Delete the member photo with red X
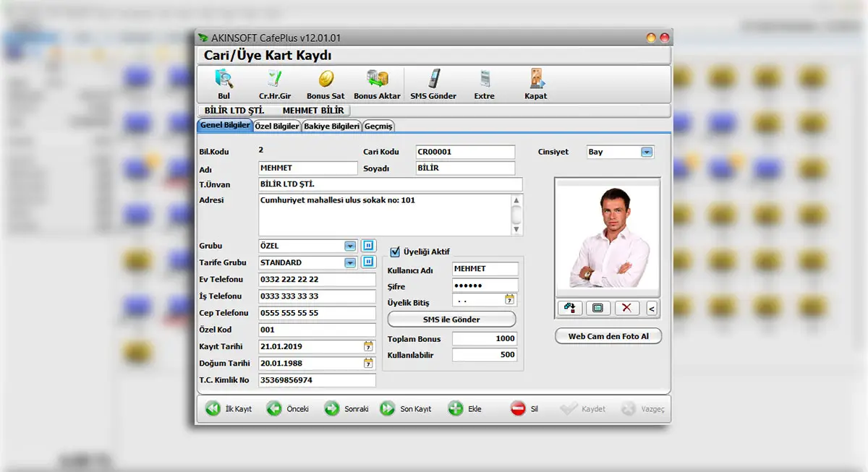868x472 pixels. coord(626,308)
